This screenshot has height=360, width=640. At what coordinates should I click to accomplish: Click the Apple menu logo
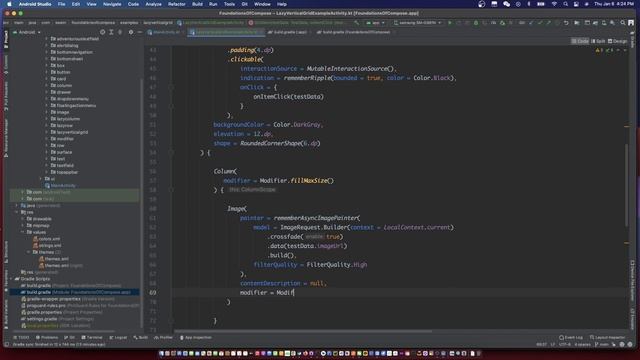coord(9,4)
